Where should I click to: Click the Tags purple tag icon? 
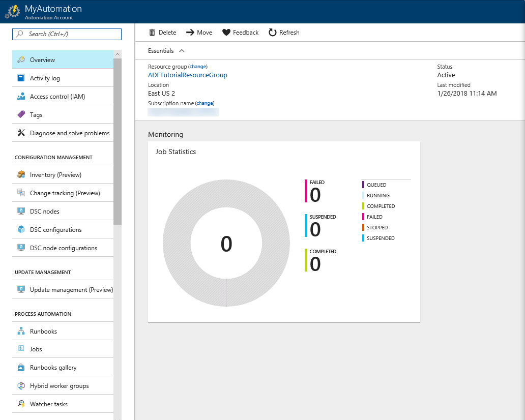pos(21,115)
